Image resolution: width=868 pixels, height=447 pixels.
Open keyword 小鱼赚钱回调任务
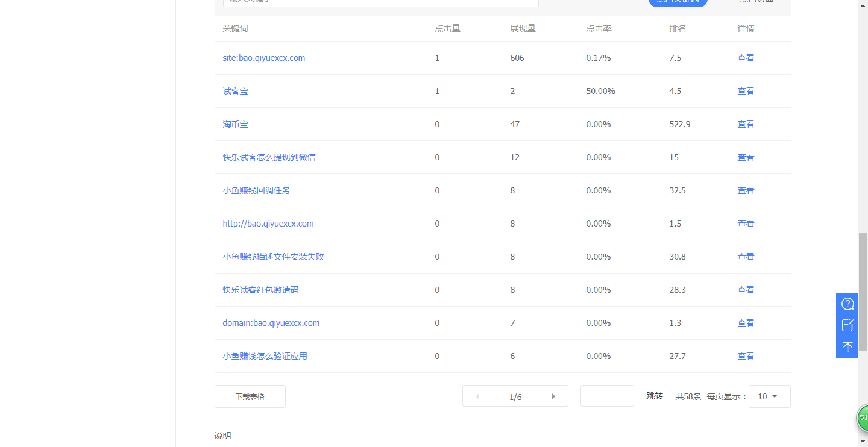[256, 190]
